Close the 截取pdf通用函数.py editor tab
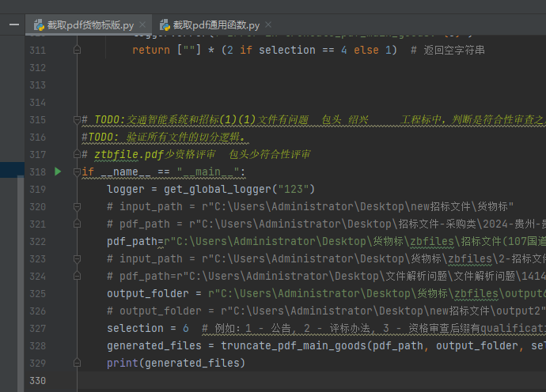The image size is (546, 392). (x=269, y=24)
